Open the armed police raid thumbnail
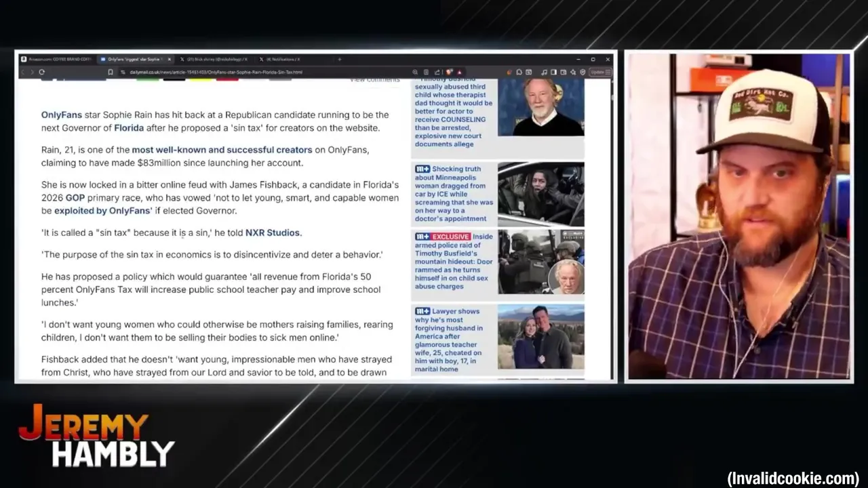Image resolution: width=868 pixels, height=488 pixels. pos(541,262)
